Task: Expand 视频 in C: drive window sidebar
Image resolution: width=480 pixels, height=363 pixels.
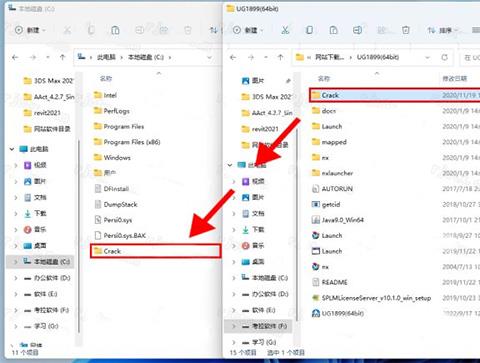Action: tap(16, 165)
